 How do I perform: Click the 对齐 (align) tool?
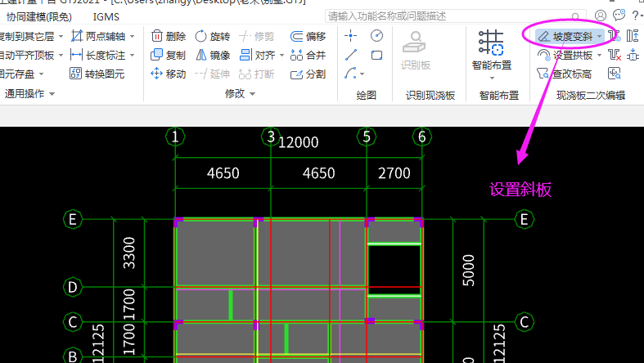tap(258, 55)
